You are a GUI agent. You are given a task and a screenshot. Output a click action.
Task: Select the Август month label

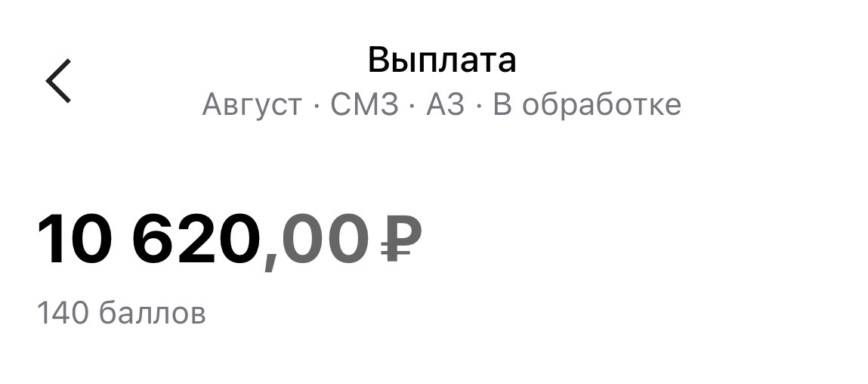(252, 105)
